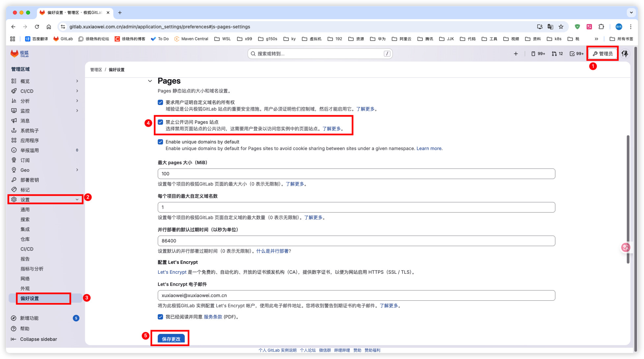Click the plus create-new icon
The image size is (644, 359).
pyautogui.click(x=516, y=54)
